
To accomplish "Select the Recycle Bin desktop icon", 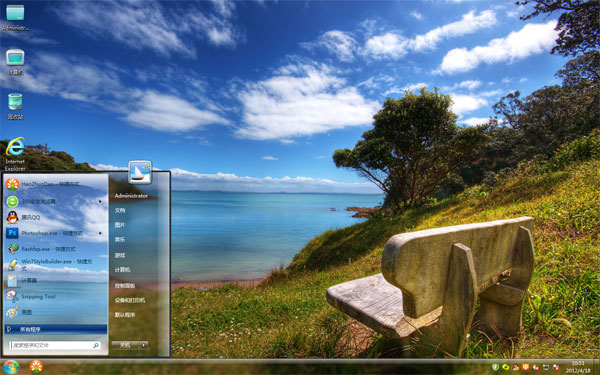I will click(15, 106).
